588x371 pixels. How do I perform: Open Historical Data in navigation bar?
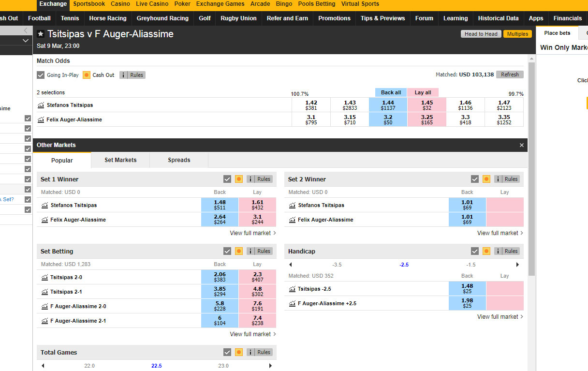tap(498, 18)
